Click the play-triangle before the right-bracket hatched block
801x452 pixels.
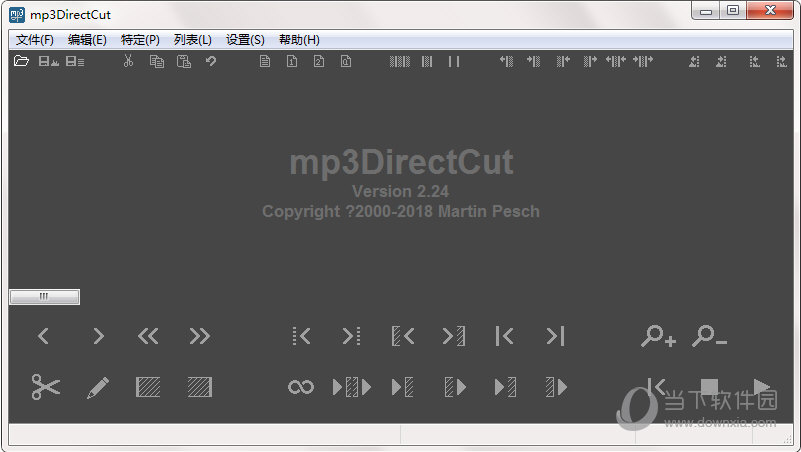(x=505, y=387)
